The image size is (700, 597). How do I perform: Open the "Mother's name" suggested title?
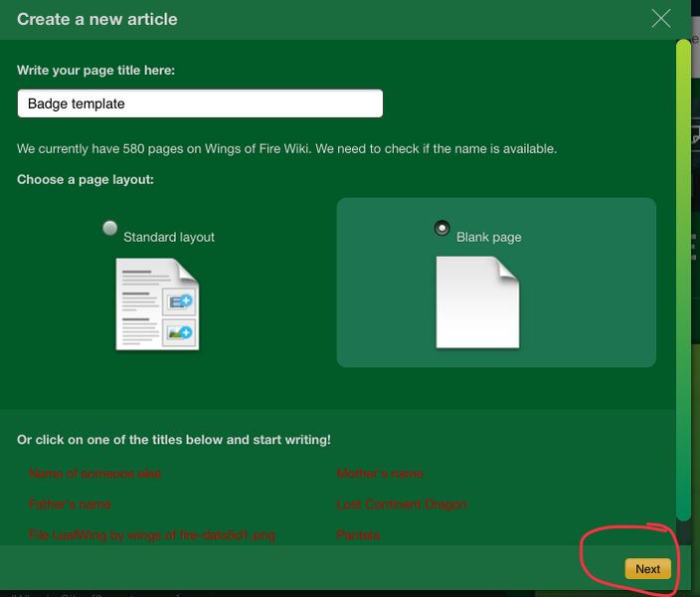click(380, 474)
